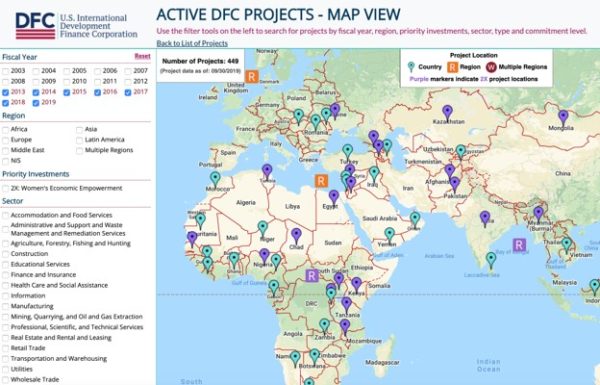Toggle 2X Women's Economic Empowerment checkbox
Viewport: 600px width, 385px height.
[5, 189]
